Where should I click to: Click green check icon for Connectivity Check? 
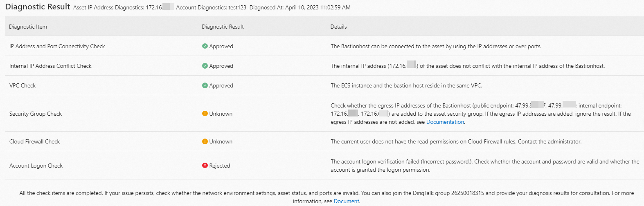[x=205, y=46]
